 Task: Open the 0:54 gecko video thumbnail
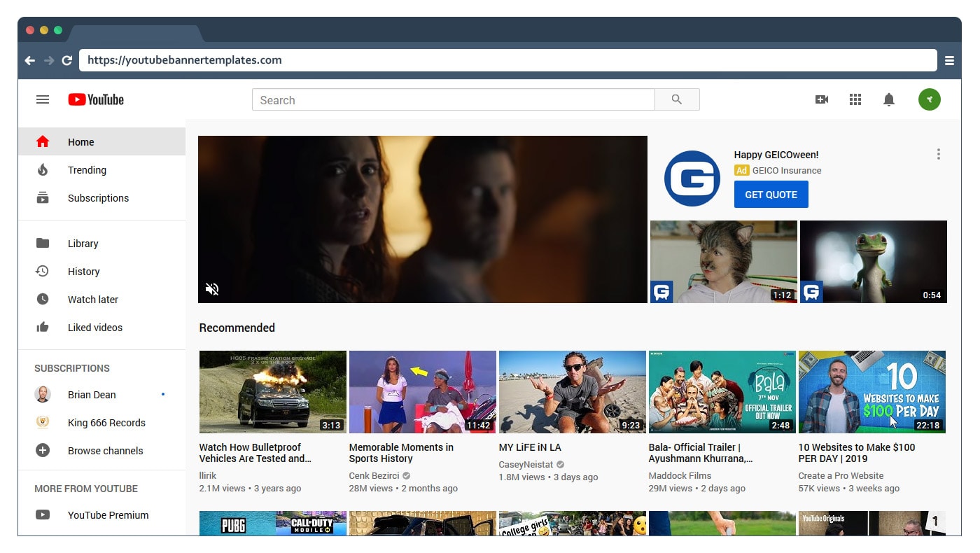pos(874,262)
